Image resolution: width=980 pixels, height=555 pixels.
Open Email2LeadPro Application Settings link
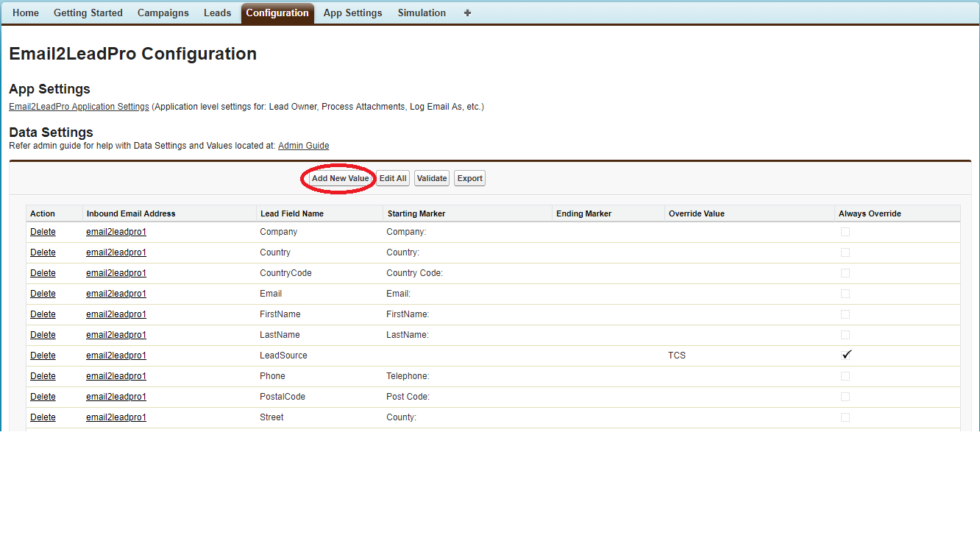pos(79,107)
